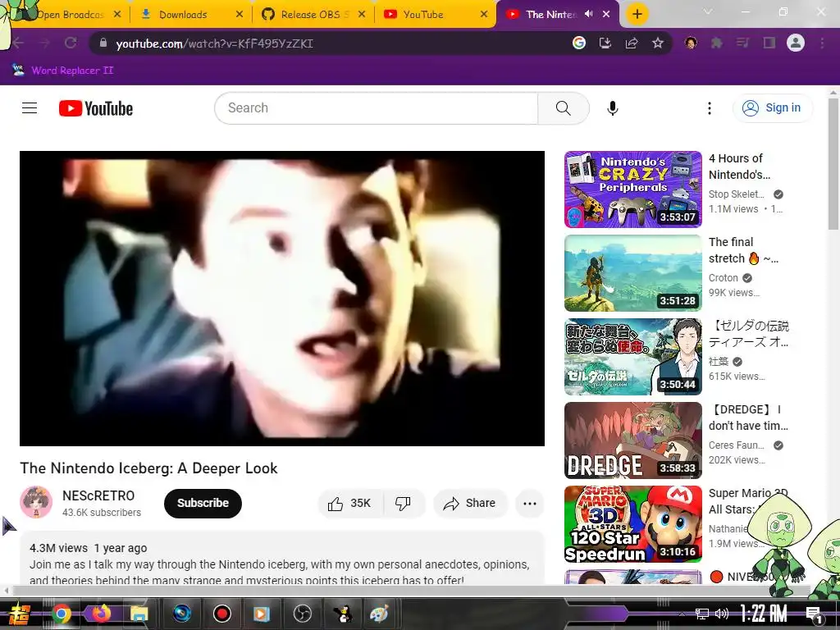Open Paint palette taskbar icon
Viewport: 840px width, 630px height.
tap(379, 614)
